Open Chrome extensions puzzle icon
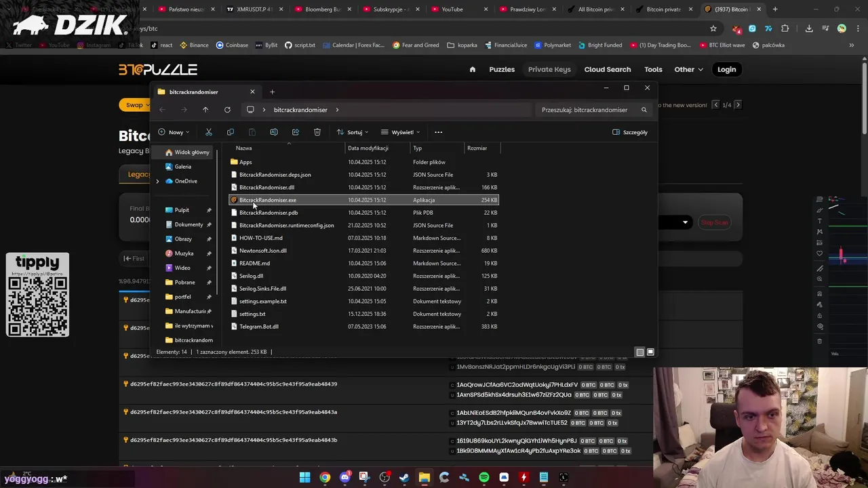Image resolution: width=868 pixels, height=488 pixels. point(785,28)
